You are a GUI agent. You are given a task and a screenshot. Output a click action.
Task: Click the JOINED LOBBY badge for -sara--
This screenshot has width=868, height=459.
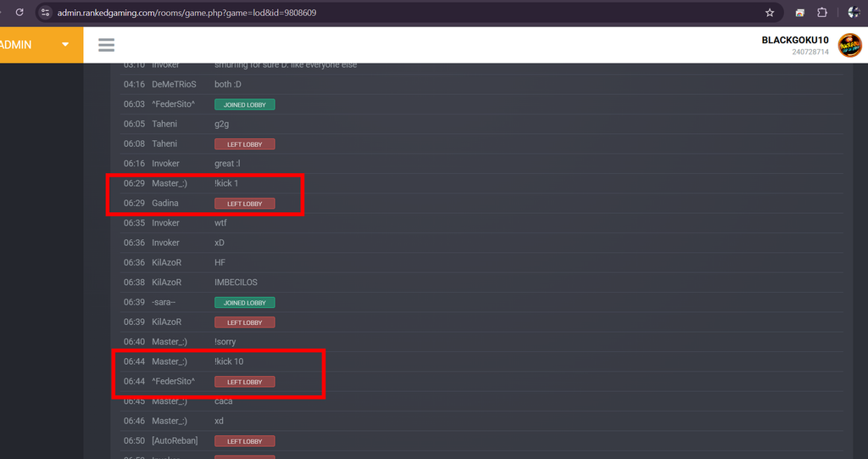tap(245, 303)
